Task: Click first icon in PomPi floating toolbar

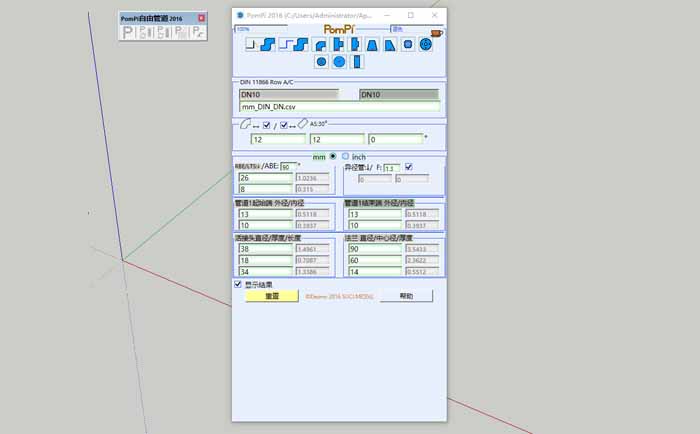Action: [x=128, y=33]
